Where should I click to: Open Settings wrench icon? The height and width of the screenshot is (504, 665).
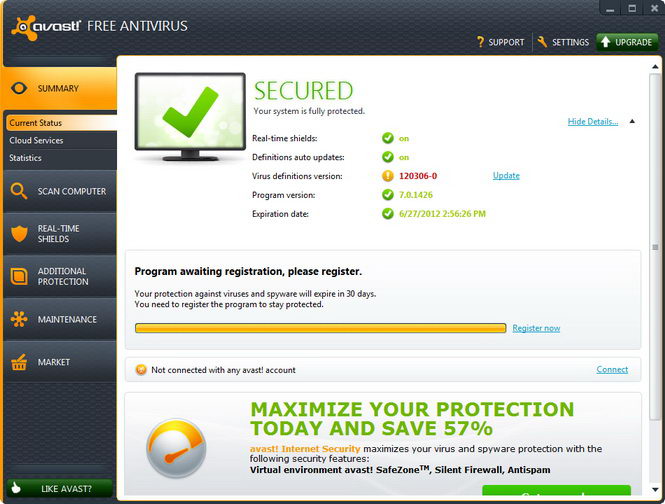tap(542, 42)
